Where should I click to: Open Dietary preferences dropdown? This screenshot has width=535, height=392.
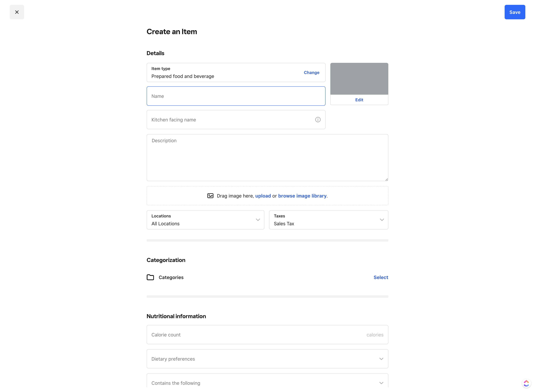coord(267,359)
